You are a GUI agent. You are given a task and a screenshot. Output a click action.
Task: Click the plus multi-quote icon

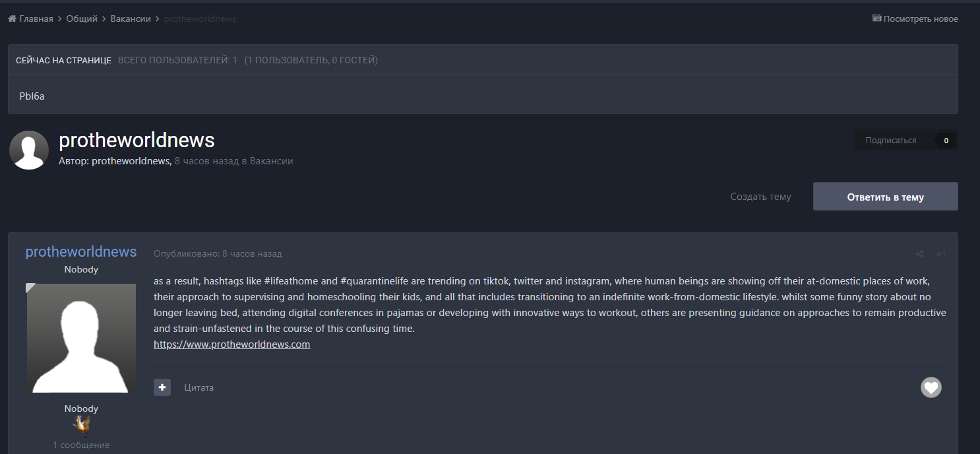pyautogui.click(x=162, y=387)
